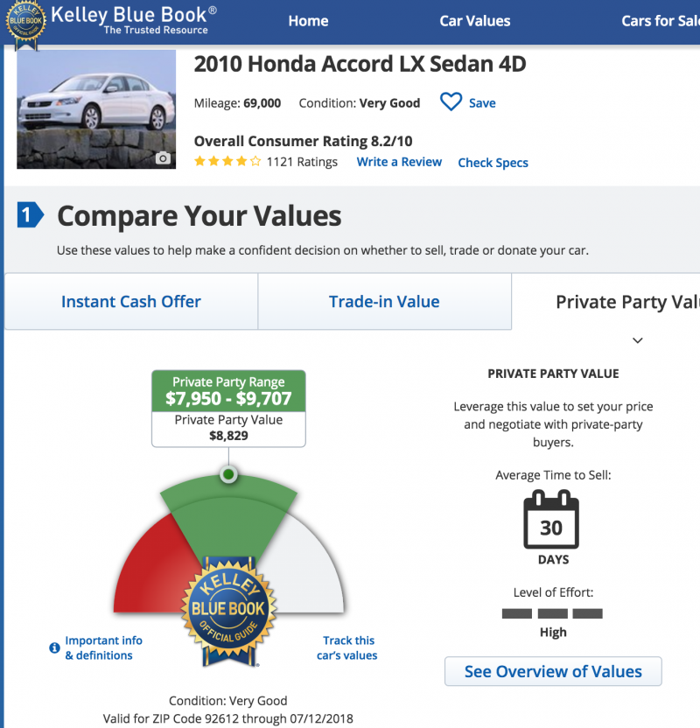
Task: Click the blue info icon beside Important info
Action: tap(54, 647)
